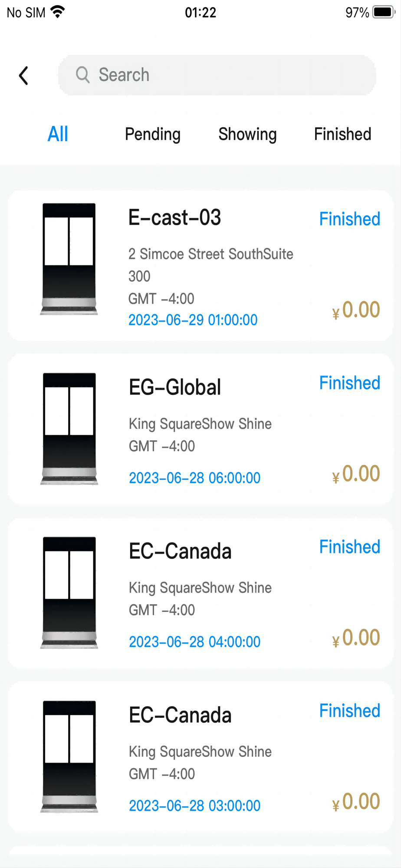Switch to the All tab

pyautogui.click(x=58, y=134)
